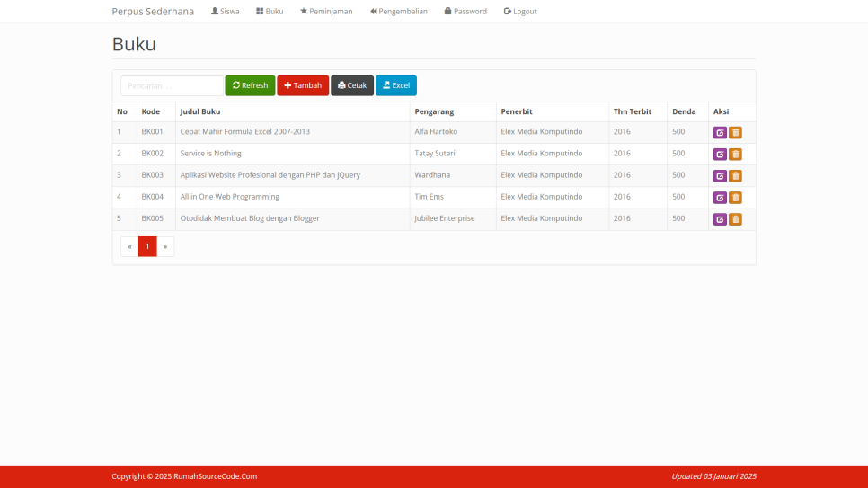Screen dimensions: 868x488
Task: Focus the Pencarian search field
Action: [172, 85]
